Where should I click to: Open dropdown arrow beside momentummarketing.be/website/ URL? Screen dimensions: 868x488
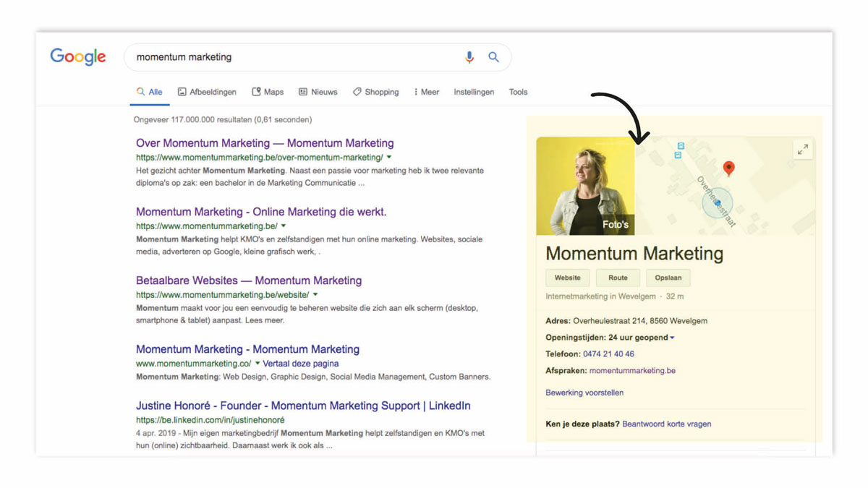315,295
